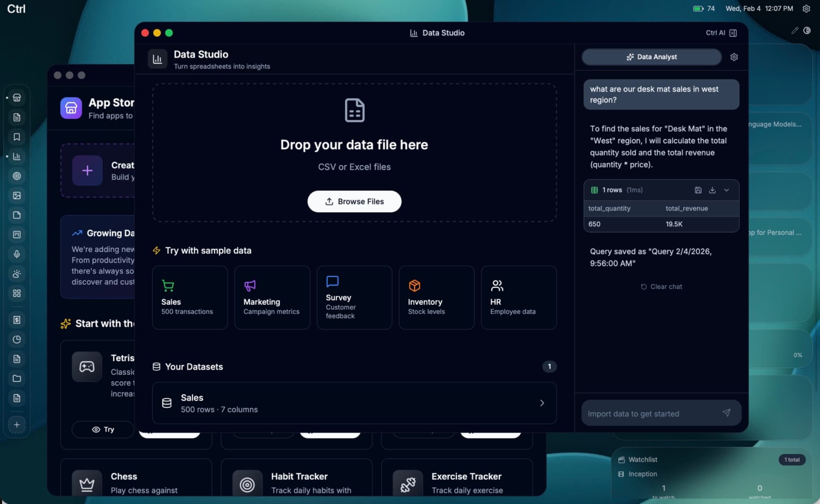Open the Data Analyst settings gear
The image size is (820, 504).
pos(734,56)
